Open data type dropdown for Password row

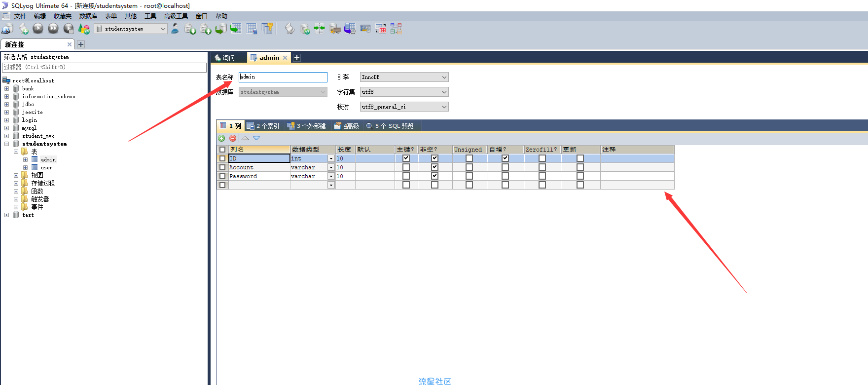click(331, 176)
